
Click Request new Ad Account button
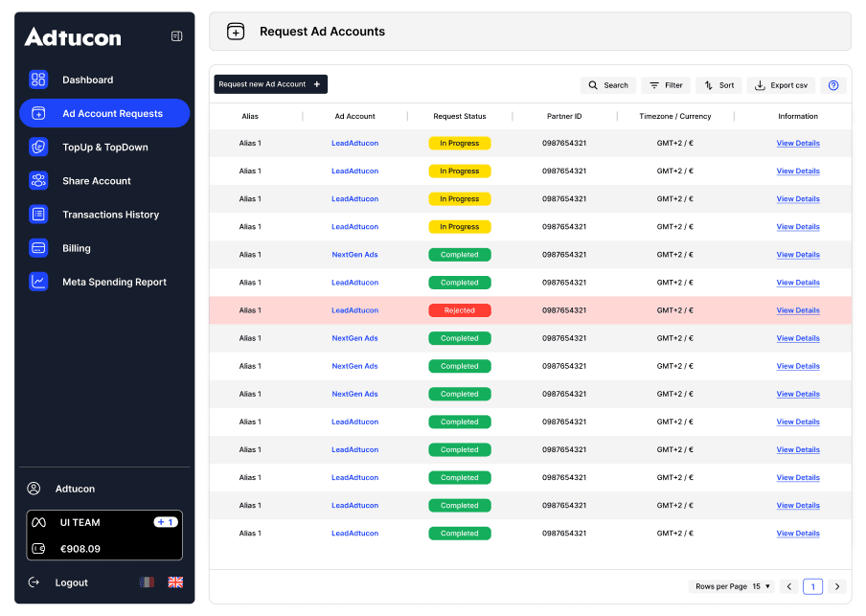pos(270,84)
